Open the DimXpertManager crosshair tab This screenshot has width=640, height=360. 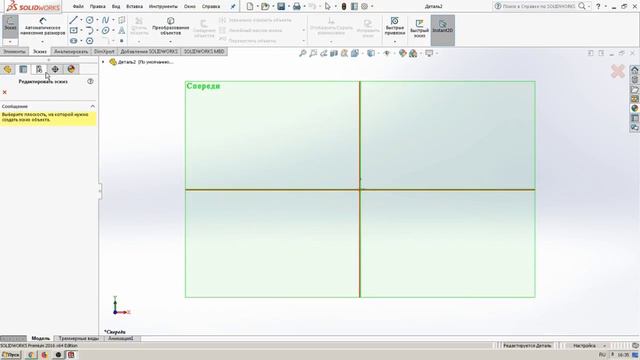coord(55,69)
